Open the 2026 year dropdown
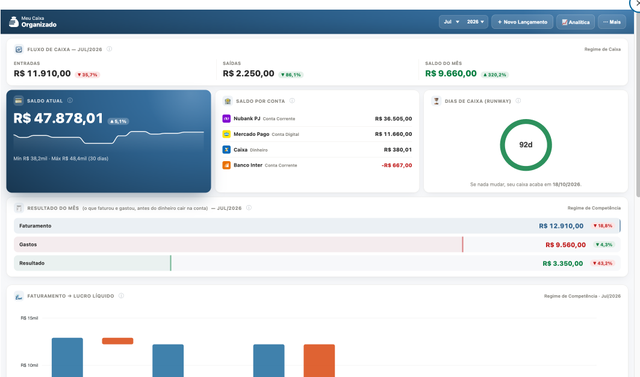This screenshot has width=640, height=377. pos(476,22)
